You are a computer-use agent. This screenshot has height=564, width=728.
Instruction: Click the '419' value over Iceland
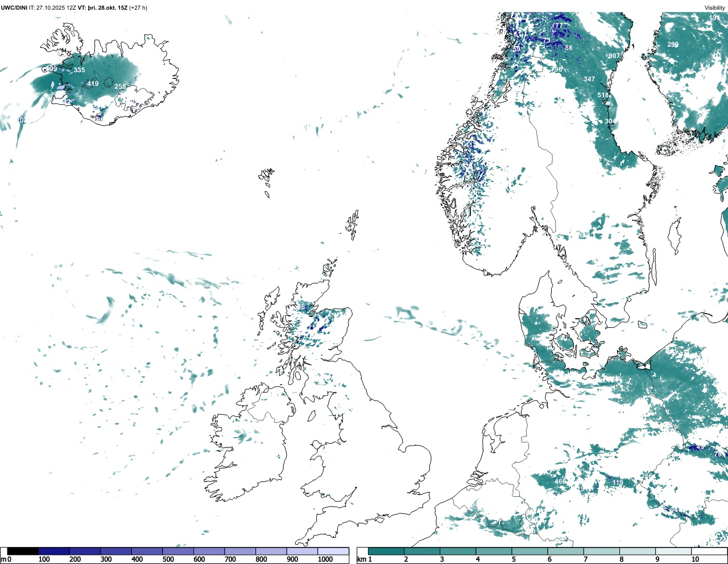click(93, 84)
